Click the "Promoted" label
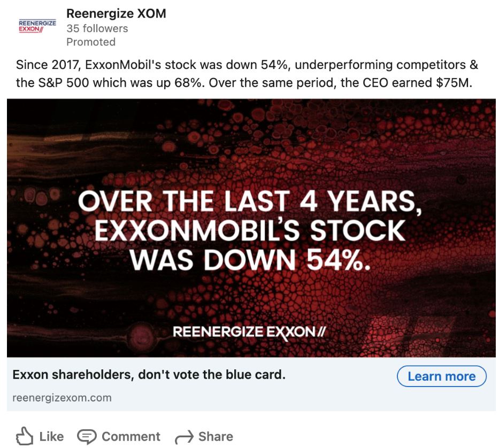This screenshot has height=448, width=499. 90,42
